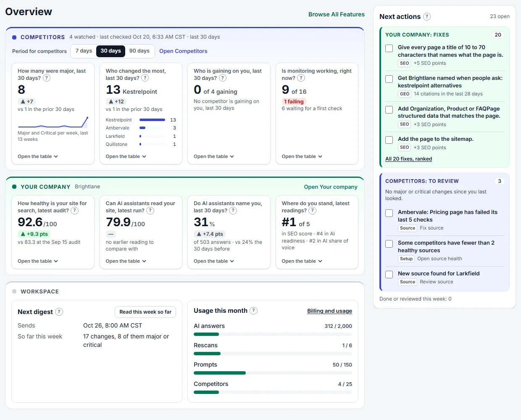
Task: Click the Source tag under Larkfield item
Action: pyautogui.click(x=408, y=282)
